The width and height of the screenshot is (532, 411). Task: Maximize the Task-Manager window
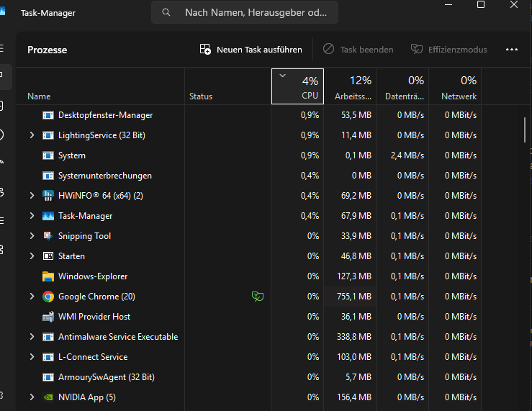481,5
